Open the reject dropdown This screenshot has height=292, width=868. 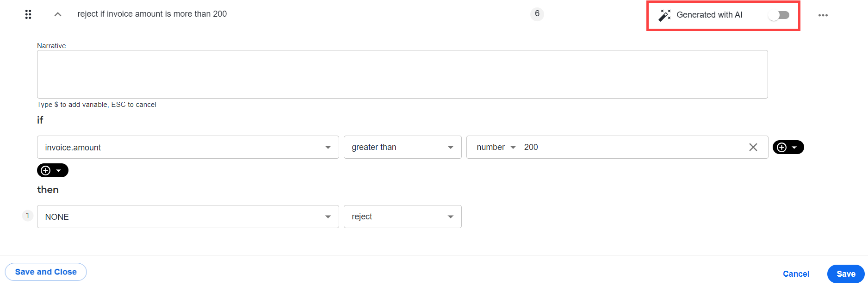pyautogui.click(x=403, y=217)
